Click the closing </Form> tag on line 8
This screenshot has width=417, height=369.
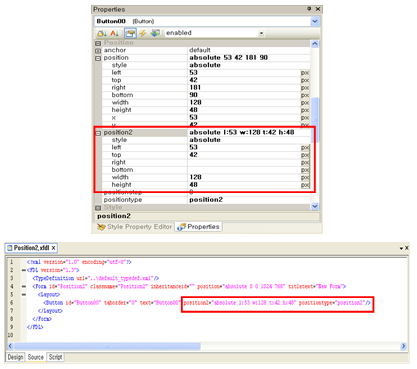click(42, 319)
